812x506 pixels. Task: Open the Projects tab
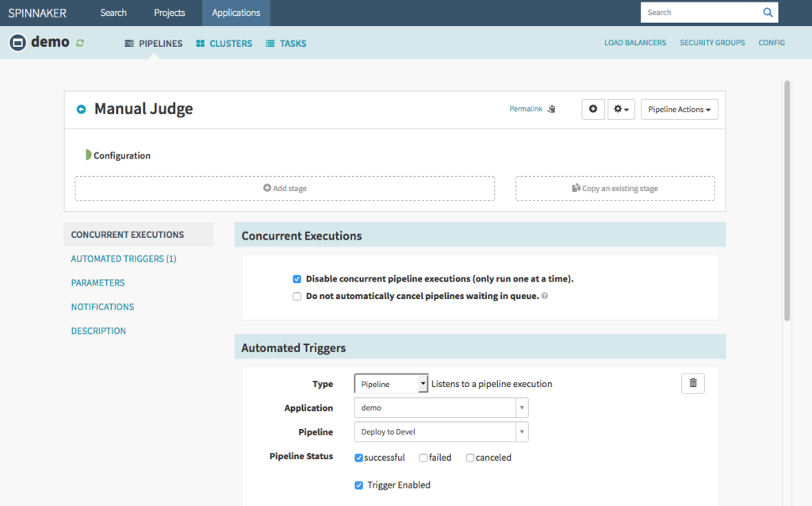[x=170, y=13]
